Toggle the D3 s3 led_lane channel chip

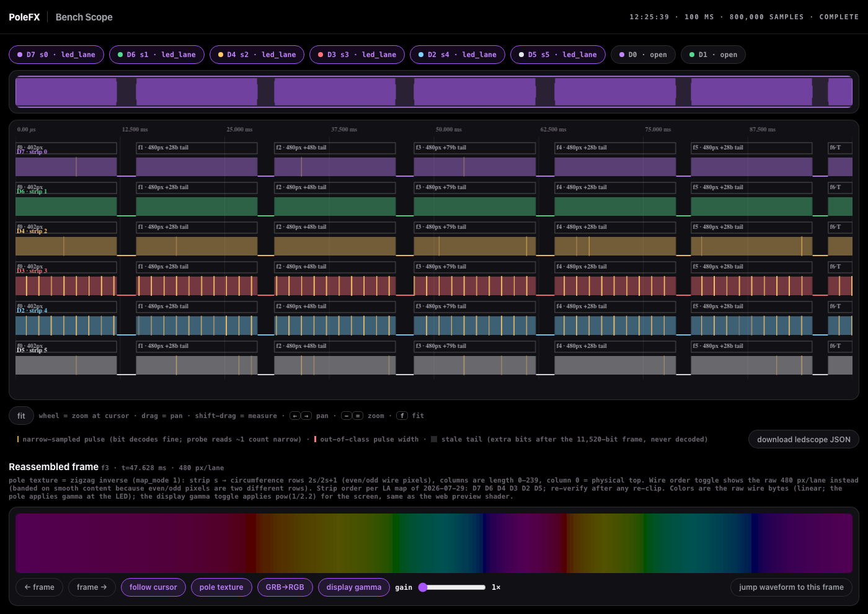[357, 55]
